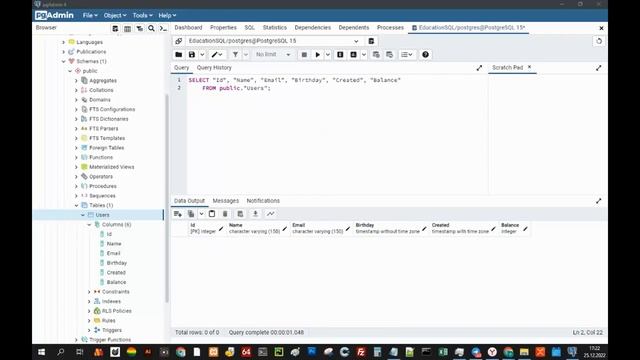The width and height of the screenshot is (640, 360).
Task: Click the taskbar search magnifier icon
Action: (61, 352)
